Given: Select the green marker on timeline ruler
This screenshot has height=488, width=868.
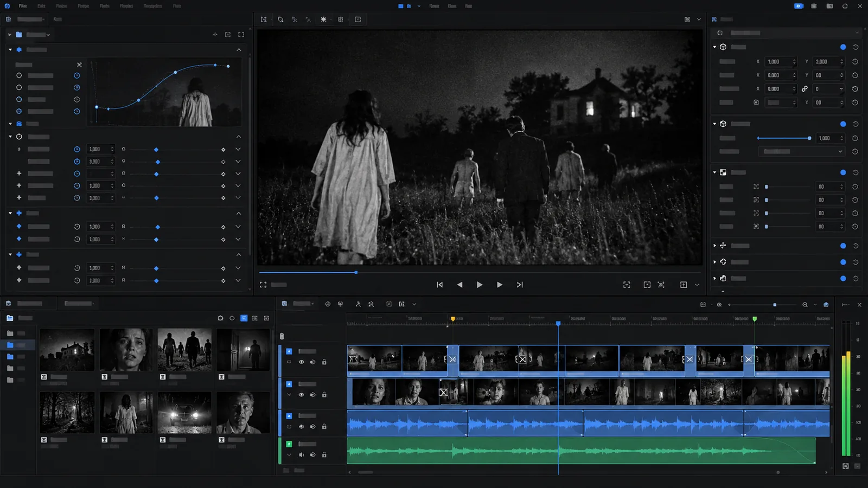Looking at the screenshot, I should (755, 319).
